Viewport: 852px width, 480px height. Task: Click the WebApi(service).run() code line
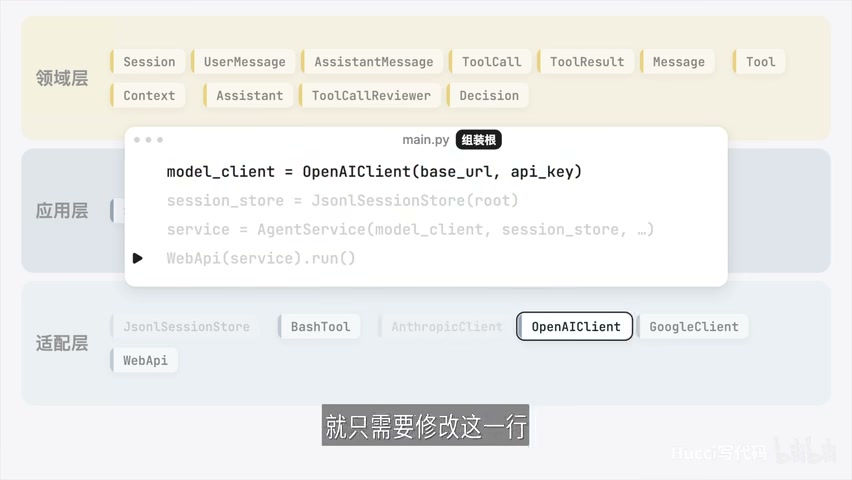(261, 258)
